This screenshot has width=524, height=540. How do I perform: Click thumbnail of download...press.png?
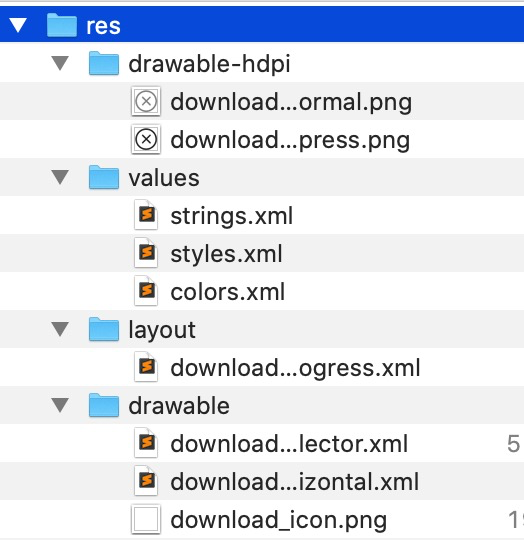pos(146,139)
